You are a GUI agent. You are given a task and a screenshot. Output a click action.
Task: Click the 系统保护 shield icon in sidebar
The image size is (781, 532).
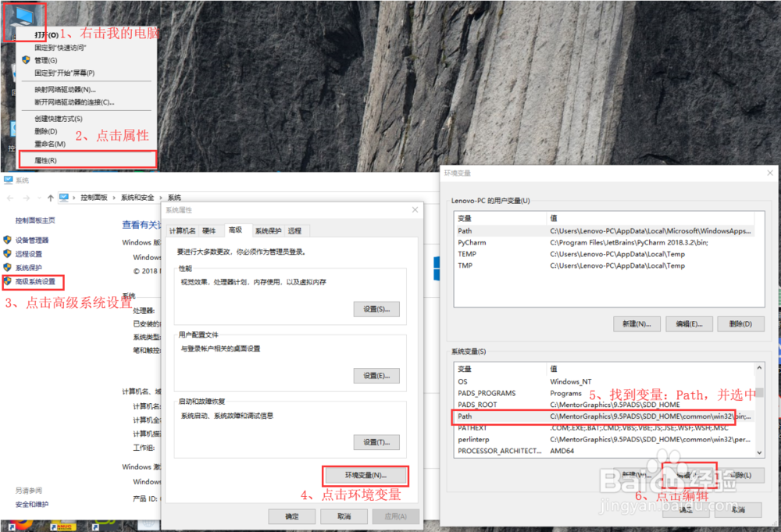pyautogui.click(x=8, y=266)
